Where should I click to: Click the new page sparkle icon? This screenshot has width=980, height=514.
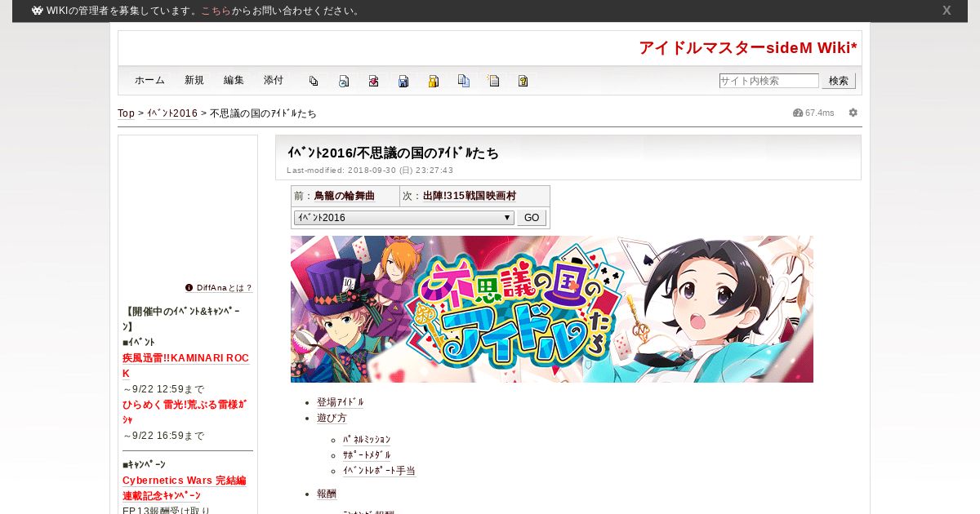click(x=493, y=81)
